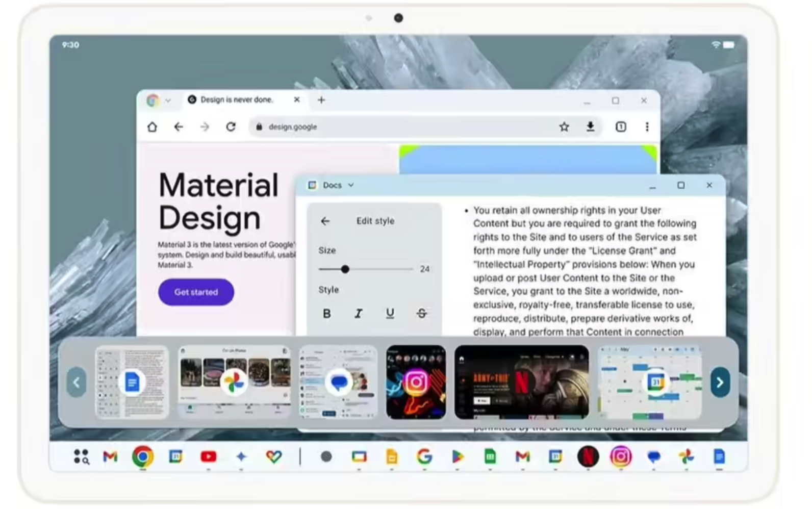Screen dimensions: 812x509
Task: Return from Edit style with back arrow
Action: [x=325, y=221]
